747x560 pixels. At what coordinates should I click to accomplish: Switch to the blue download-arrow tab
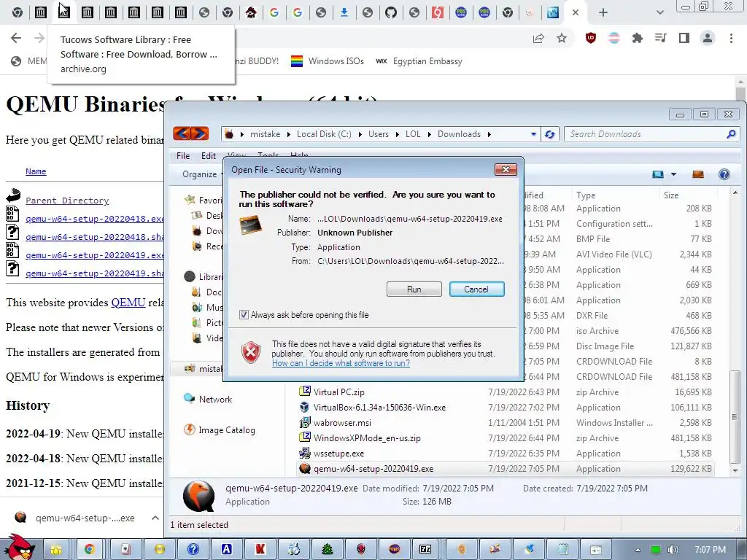[344, 12]
